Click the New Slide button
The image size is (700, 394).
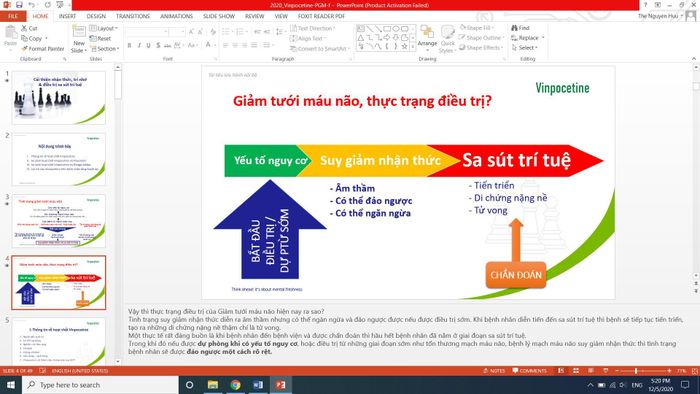coord(79,39)
